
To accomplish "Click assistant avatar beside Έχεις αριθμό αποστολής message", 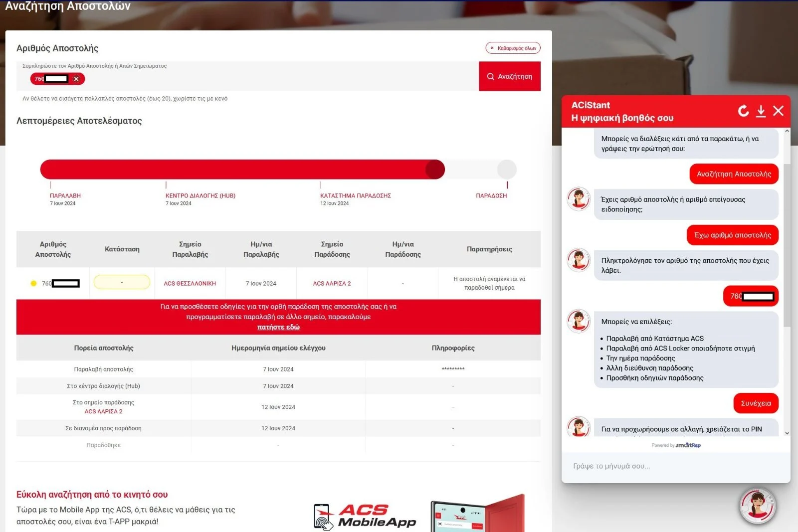I will click(579, 199).
